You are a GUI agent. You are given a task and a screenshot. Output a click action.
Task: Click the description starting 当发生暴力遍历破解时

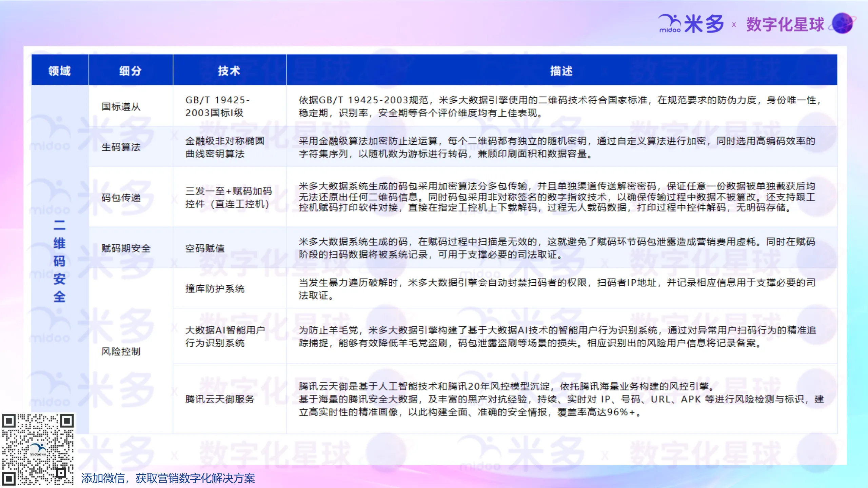(x=562, y=289)
